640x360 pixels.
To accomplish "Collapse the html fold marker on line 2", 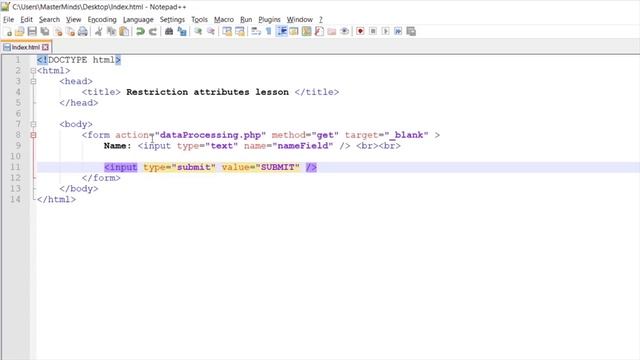I will pyautogui.click(x=33, y=71).
